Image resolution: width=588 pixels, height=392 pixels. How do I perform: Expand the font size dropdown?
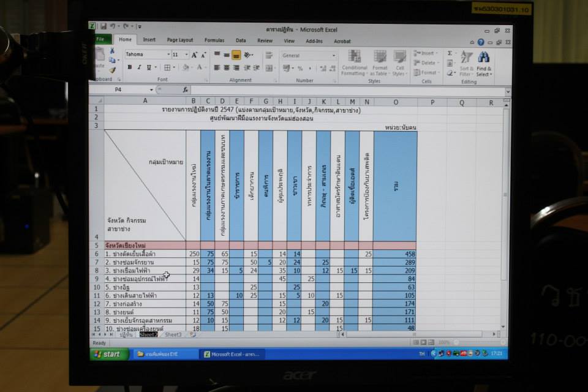[186, 55]
